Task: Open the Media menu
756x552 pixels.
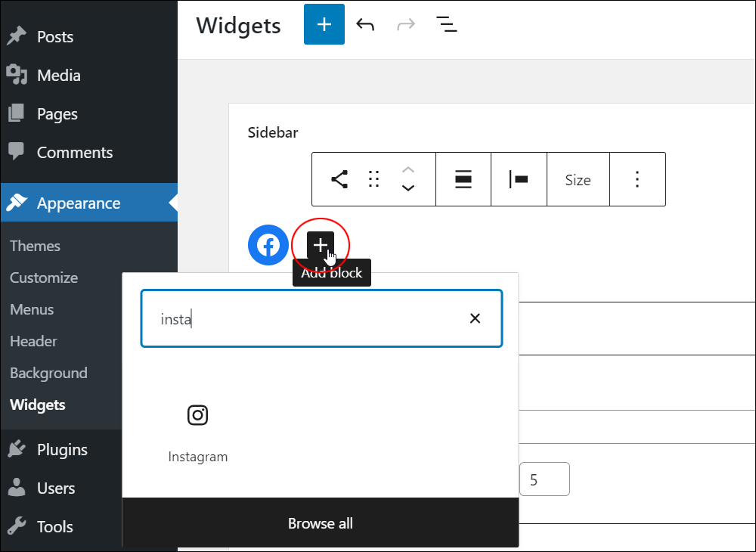Action: coord(59,75)
